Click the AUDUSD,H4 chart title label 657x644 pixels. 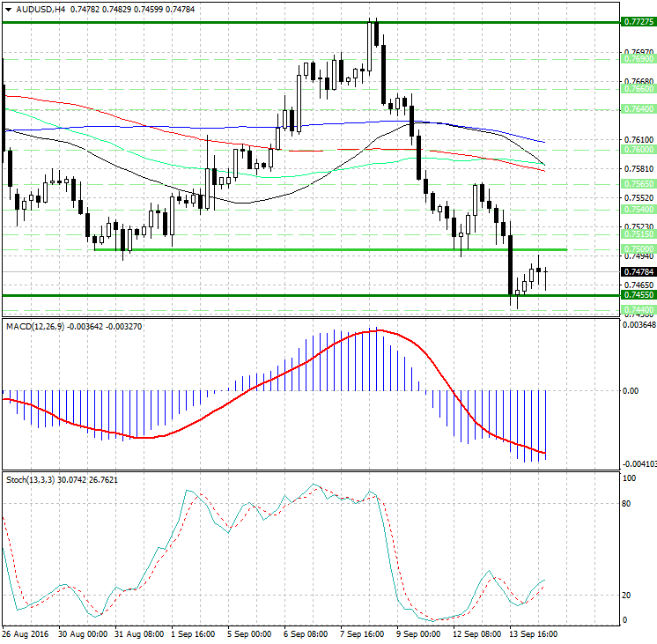[35, 9]
